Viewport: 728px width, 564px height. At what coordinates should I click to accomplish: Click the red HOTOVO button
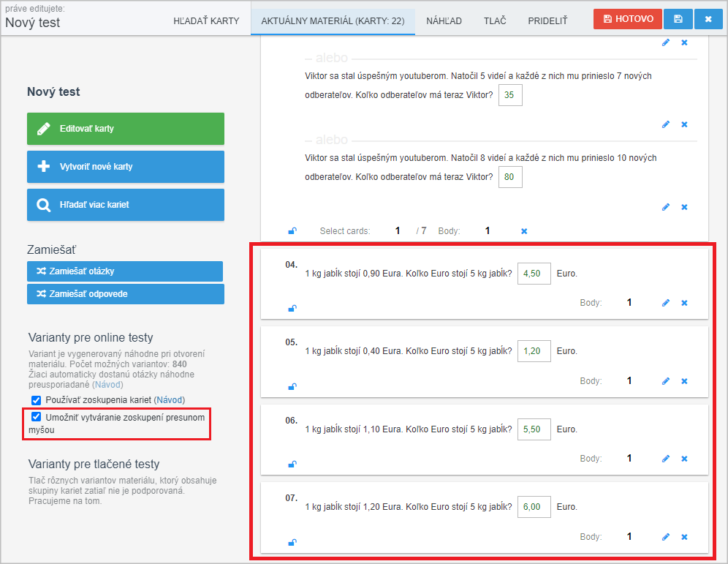tap(627, 19)
